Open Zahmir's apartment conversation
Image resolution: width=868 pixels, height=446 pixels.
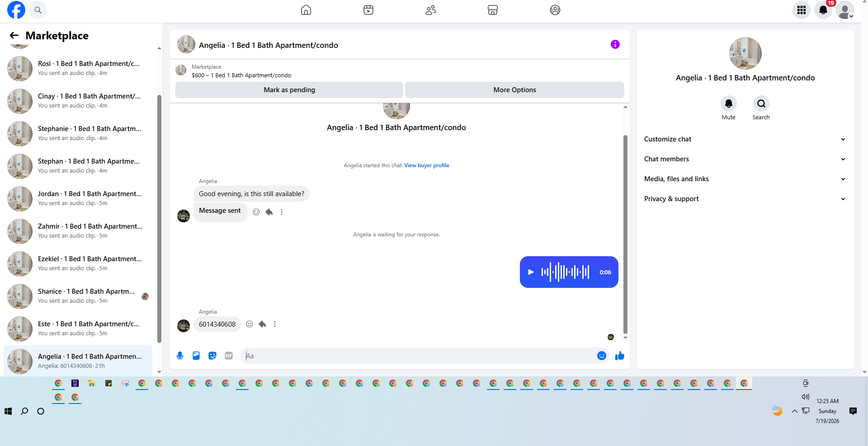pyautogui.click(x=78, y=231)
